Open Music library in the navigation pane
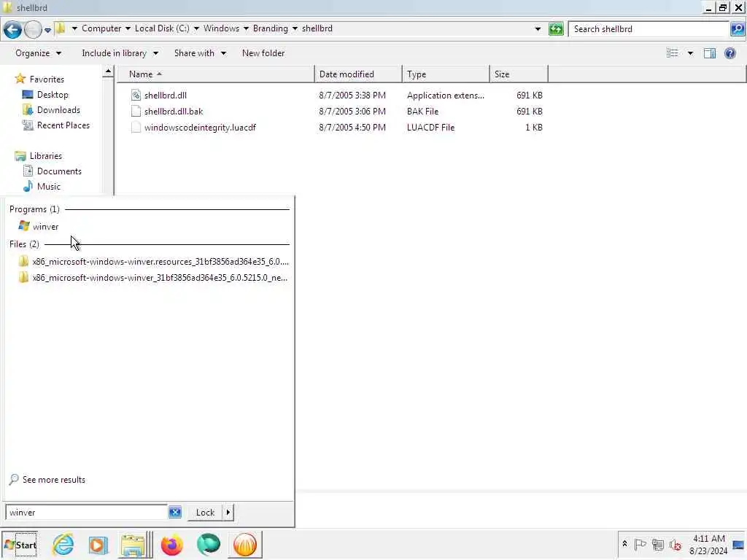Image resolution: width=747 pixels, height=560 pixels. point(49,187)
